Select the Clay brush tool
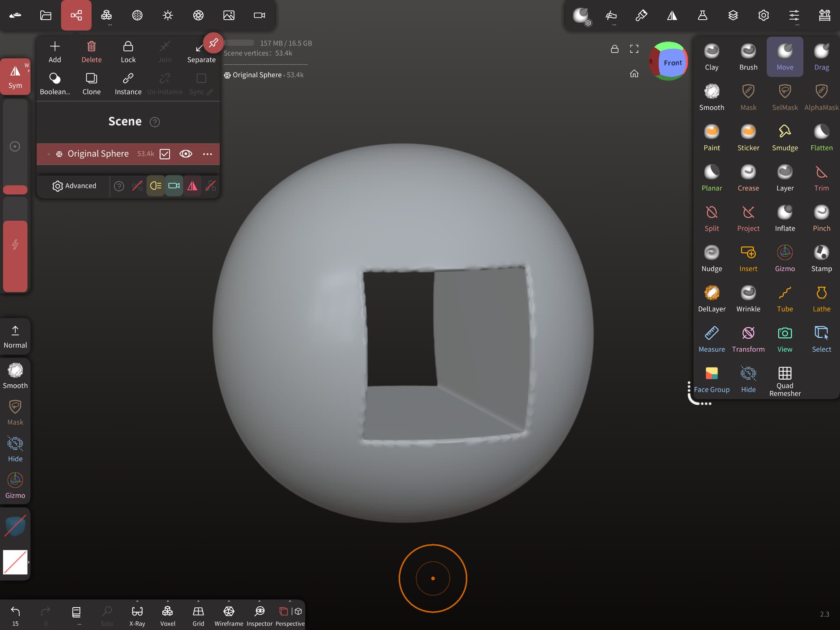840x630 pixels. 711,57
